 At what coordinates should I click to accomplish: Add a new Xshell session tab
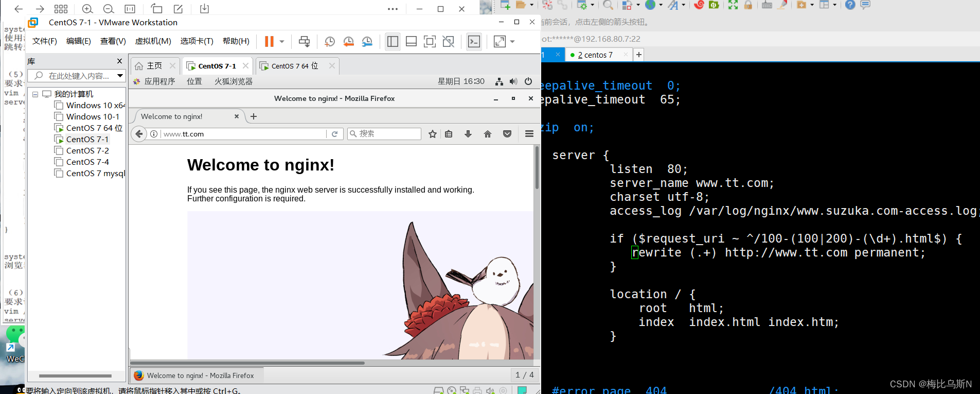638,55
